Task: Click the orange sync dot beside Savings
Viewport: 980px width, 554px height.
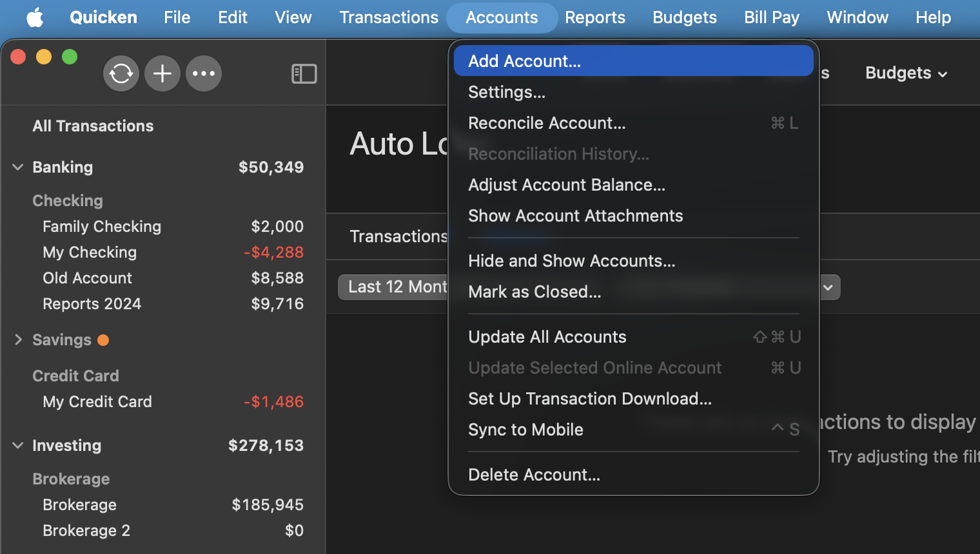Action: point(103,339)
